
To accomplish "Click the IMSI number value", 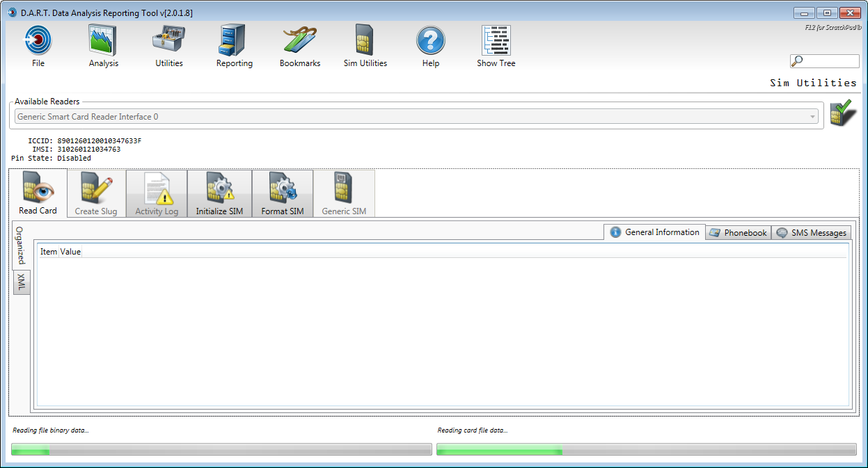I will click(x=89, y=150).
